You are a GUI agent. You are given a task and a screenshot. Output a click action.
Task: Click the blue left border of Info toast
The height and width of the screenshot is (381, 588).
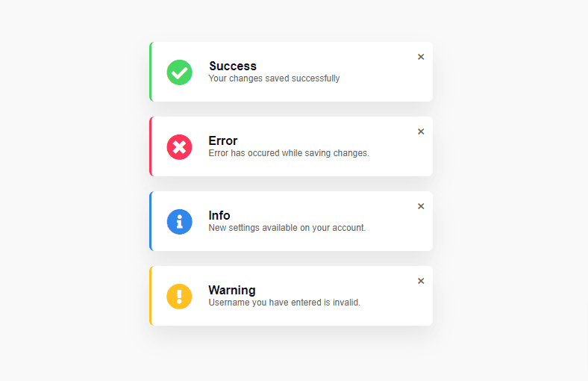click(x=151, y=221)
